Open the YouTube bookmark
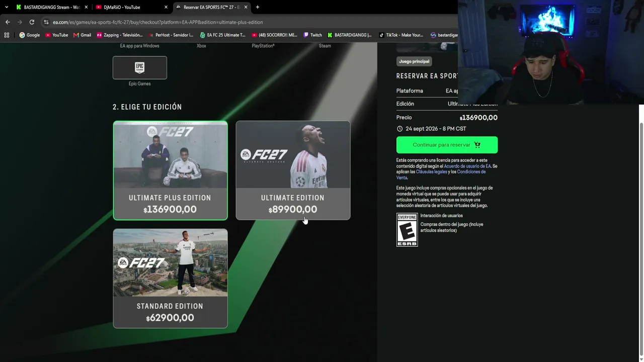Image resolution: width=644 pixels, height=362 pixels. click(56, 35)
